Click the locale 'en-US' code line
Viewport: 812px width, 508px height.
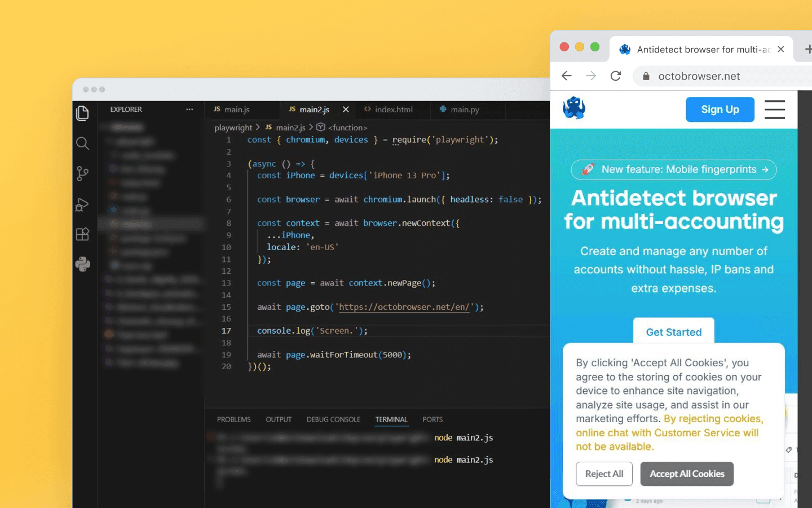pos(303,247)
